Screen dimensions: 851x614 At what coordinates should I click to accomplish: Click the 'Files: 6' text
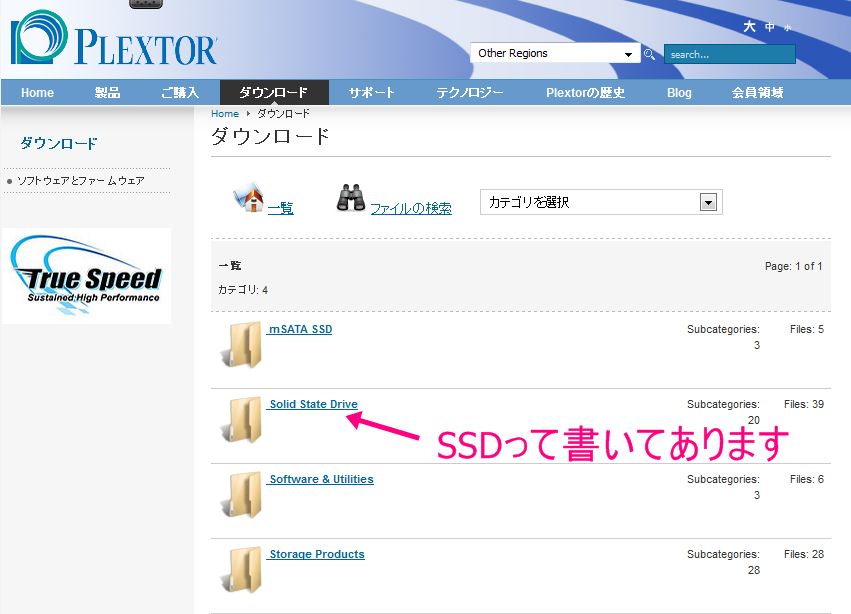tap(806, 479)
